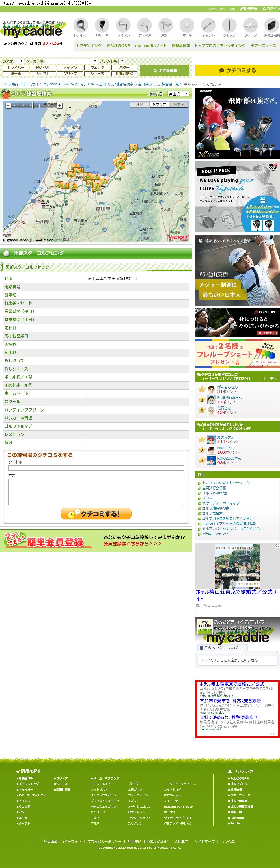Open 松山英樹 gear feature banner
The height and width of the screenshot is (868, 280).
pos(238,270)
